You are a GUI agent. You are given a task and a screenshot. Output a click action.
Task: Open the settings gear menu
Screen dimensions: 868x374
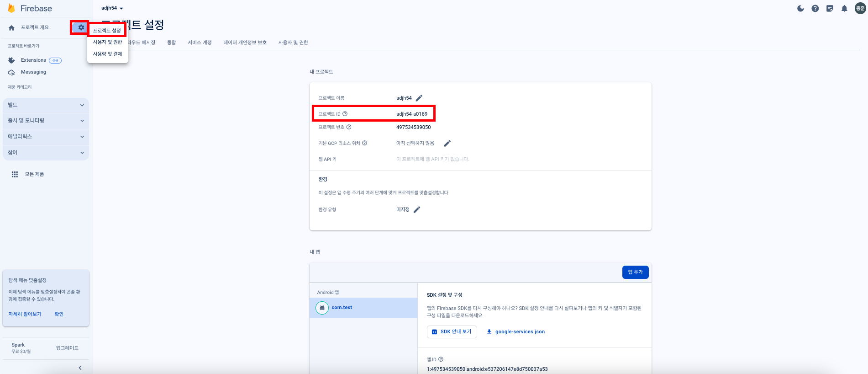[x=81, y=27]
